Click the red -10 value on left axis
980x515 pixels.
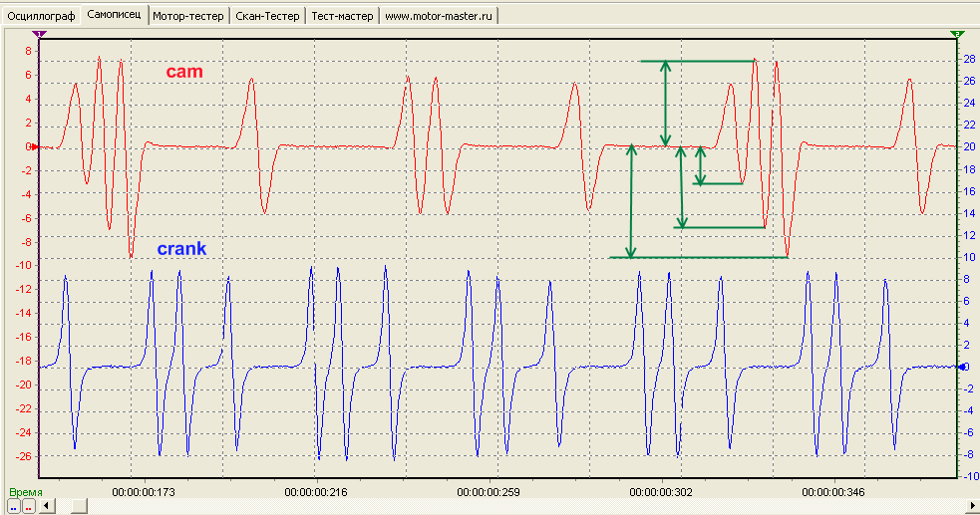23,265
